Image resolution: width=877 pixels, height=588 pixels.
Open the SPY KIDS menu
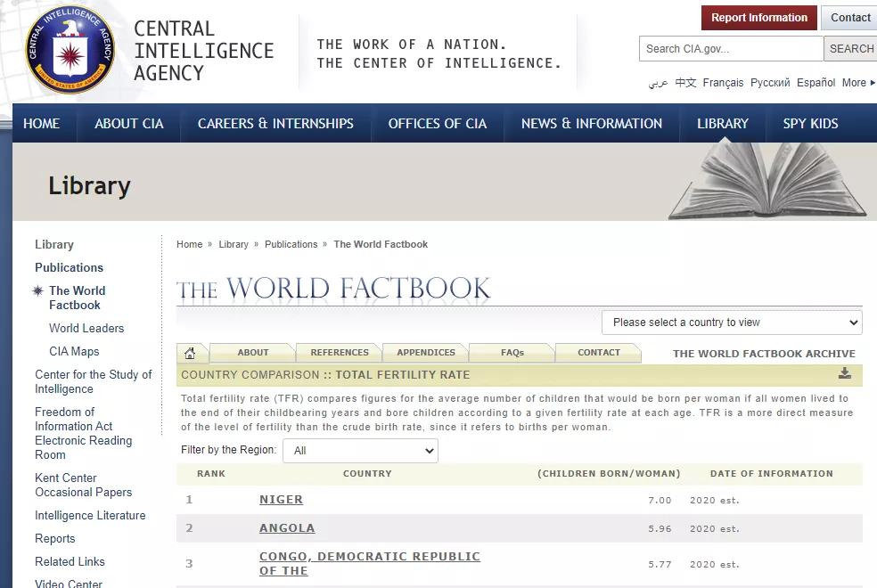point(810,124)
